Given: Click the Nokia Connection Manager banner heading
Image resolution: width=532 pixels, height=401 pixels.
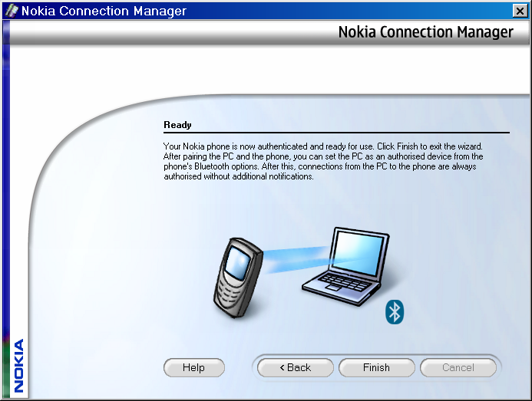Looking at the screenshot, I should click(426, 32).
